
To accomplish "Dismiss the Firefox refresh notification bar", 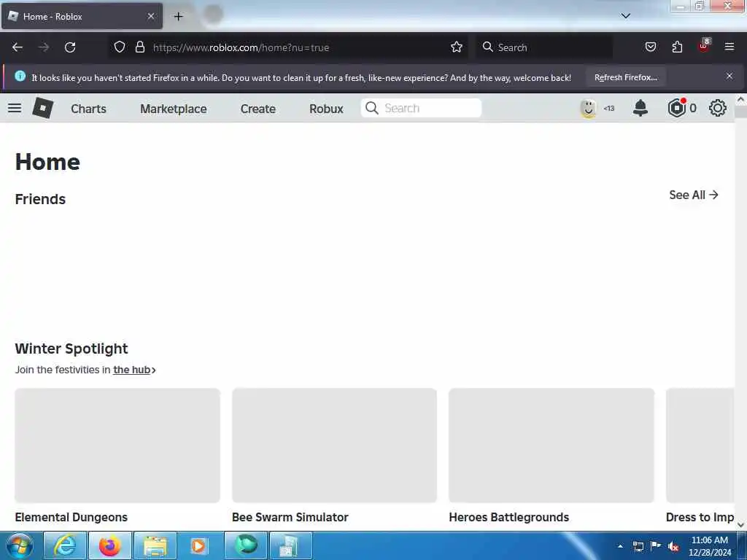I will pos(729,76).
